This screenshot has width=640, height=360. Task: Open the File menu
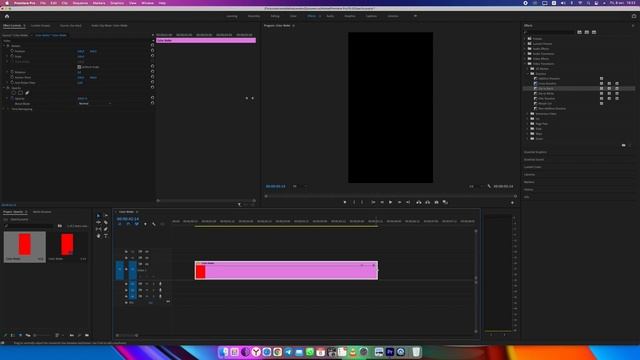[43, 3]
